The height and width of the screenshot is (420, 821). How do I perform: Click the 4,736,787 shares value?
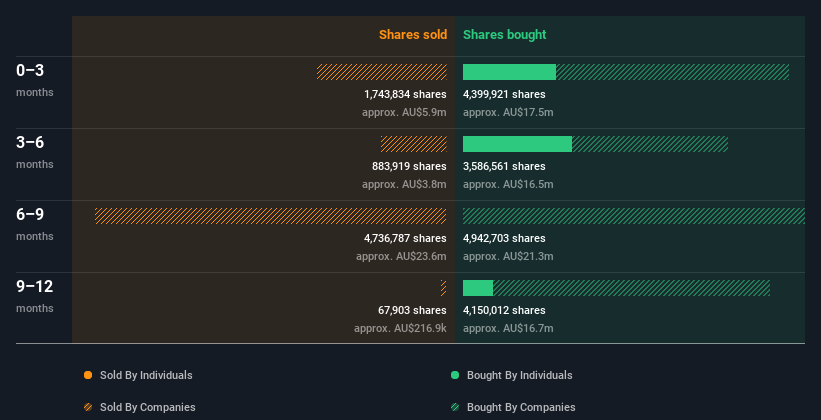pos(405,238)
